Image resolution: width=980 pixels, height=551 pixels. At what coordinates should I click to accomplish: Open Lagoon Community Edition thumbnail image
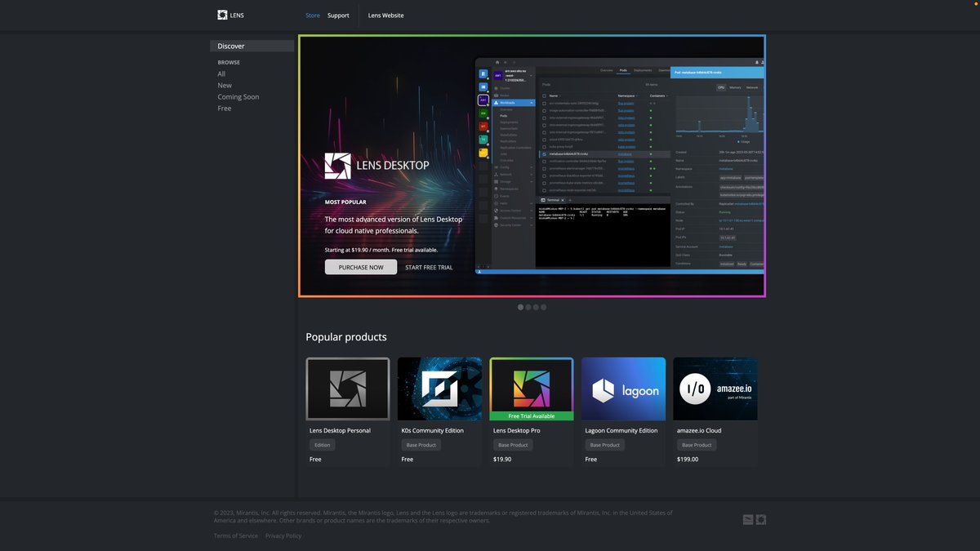623,389
